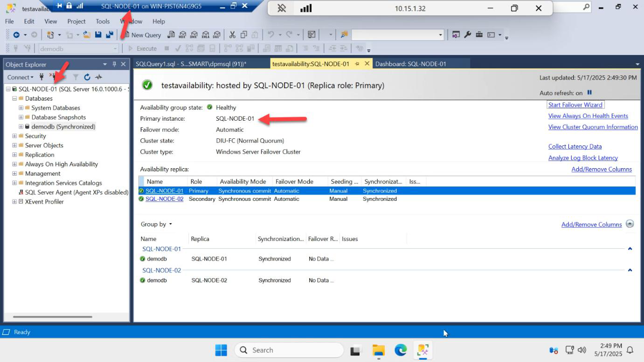Open the Connect dropdown in Object Explorer
This screenshot has width=644, height=362.
point(21,77)
